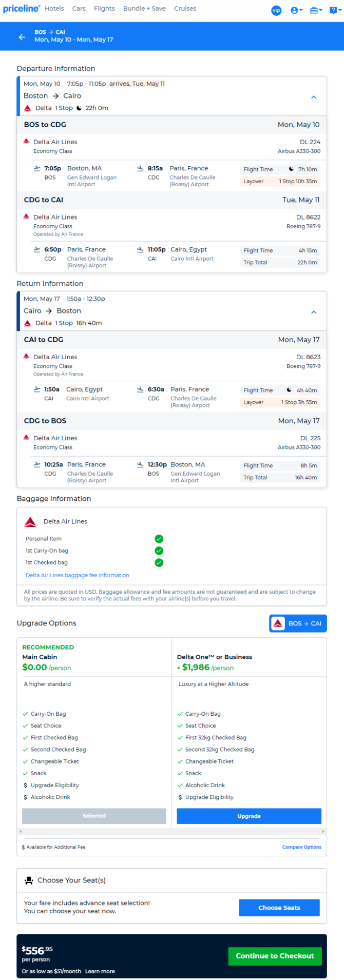
Task: Open the user account menu icon
Action: point(297,10)
